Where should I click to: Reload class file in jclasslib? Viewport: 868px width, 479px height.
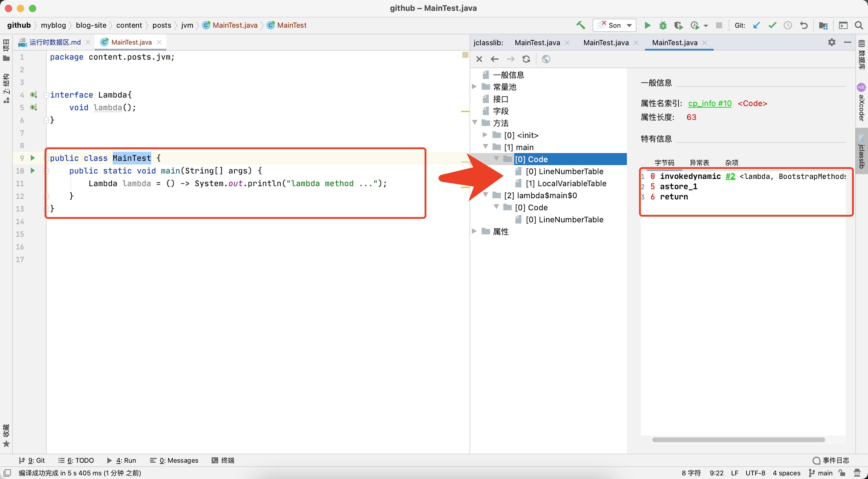[526, 59]
